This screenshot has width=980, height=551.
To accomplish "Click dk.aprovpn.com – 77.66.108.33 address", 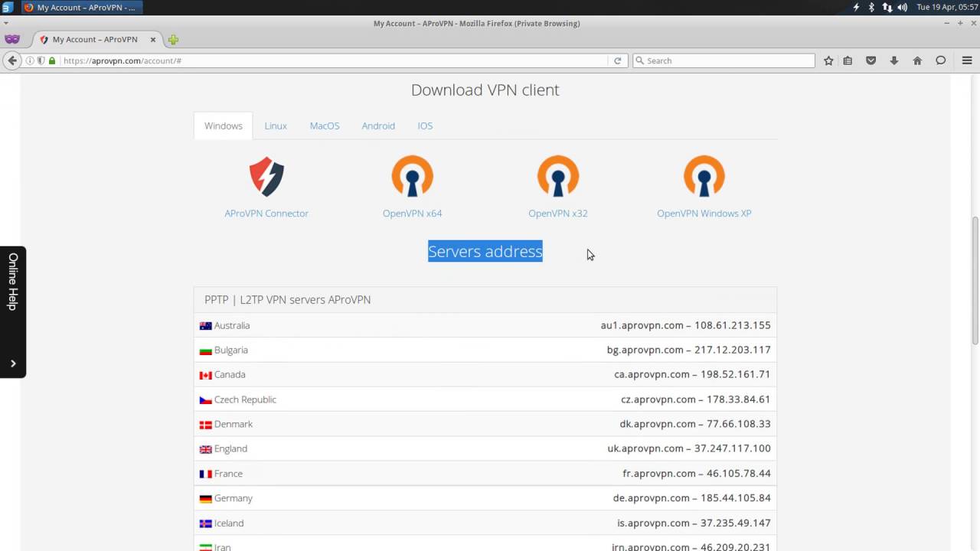I will click(x=695, y=424).
